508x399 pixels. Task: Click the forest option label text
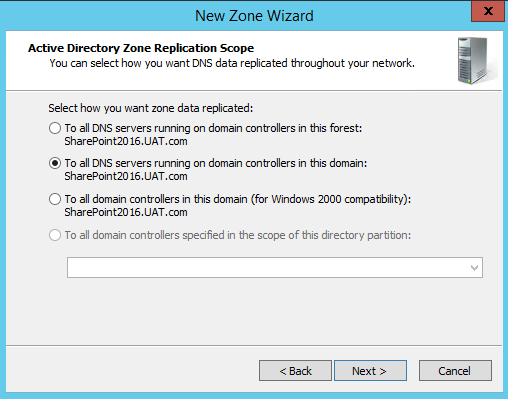213,128
